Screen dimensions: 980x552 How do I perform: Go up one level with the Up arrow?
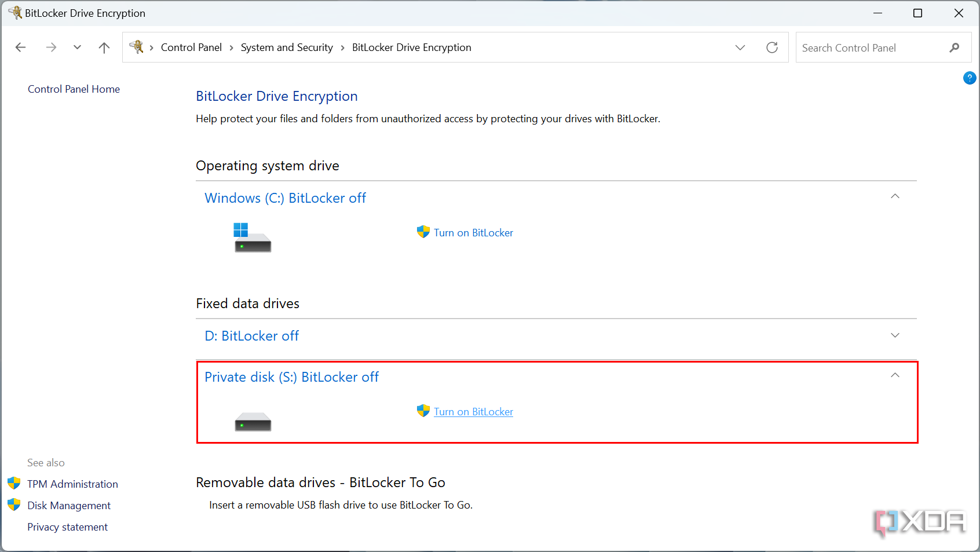104,47
